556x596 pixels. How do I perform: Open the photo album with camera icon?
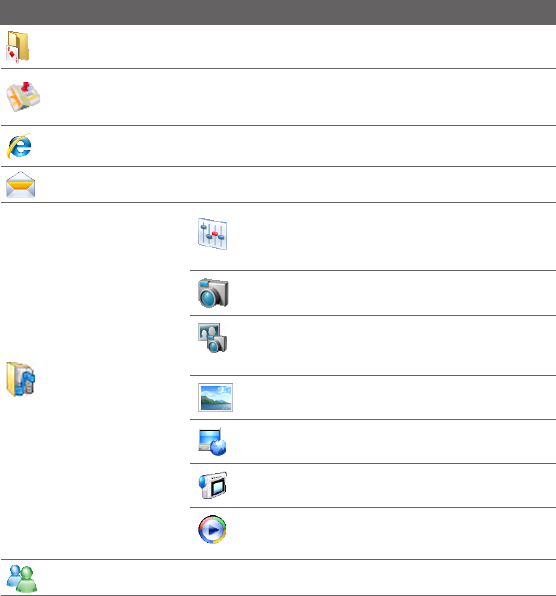pos(212,338)
